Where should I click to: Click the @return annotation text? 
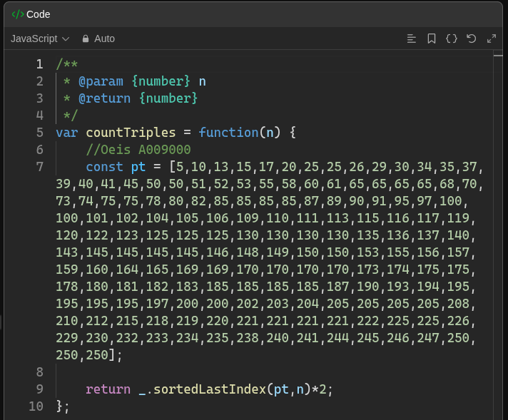[x=105, y=98]
